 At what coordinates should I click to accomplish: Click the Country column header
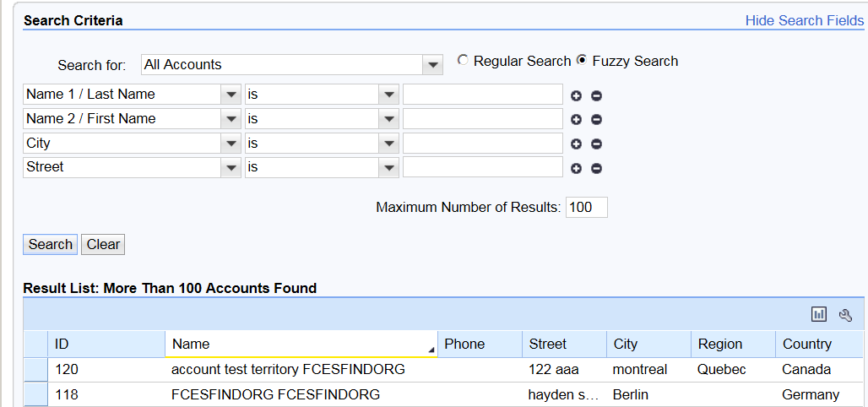[819, 344]
